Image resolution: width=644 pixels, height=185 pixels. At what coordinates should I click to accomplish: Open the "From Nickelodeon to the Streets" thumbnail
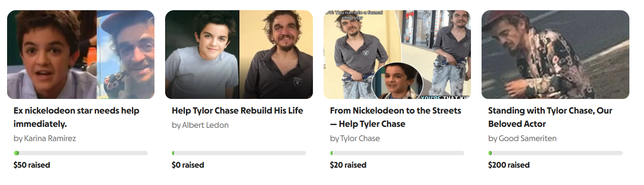[x=397, y=54]
